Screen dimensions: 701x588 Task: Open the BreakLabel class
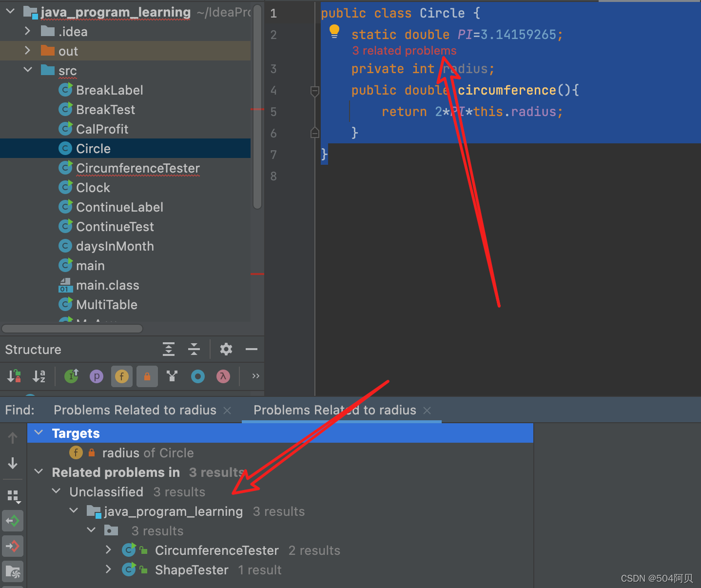coord(110,90)
